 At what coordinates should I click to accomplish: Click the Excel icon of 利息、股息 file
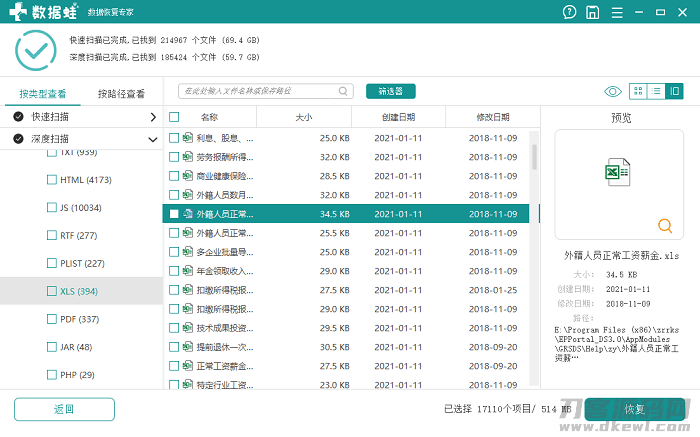(188, 138)
